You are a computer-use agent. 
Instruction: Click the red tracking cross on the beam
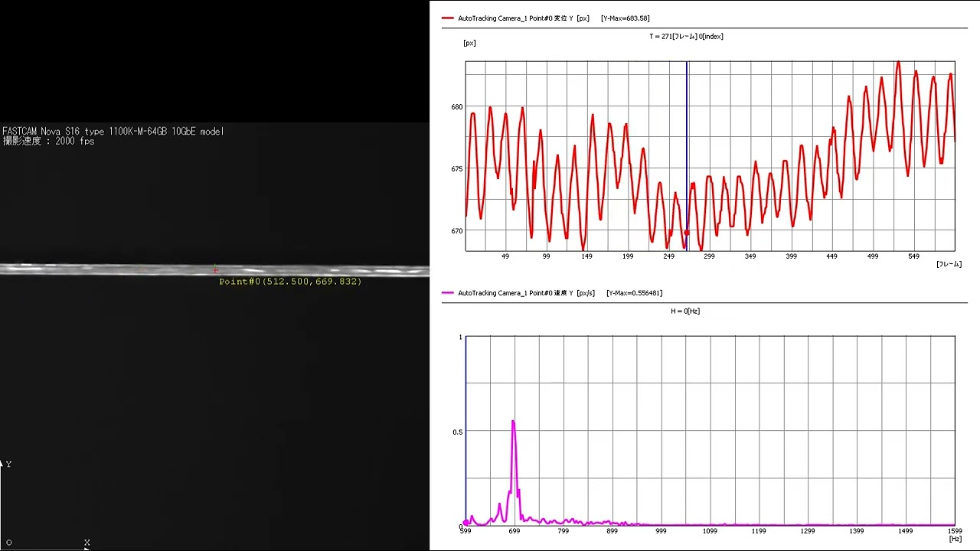pyautogui.click(x=215, y=270)
